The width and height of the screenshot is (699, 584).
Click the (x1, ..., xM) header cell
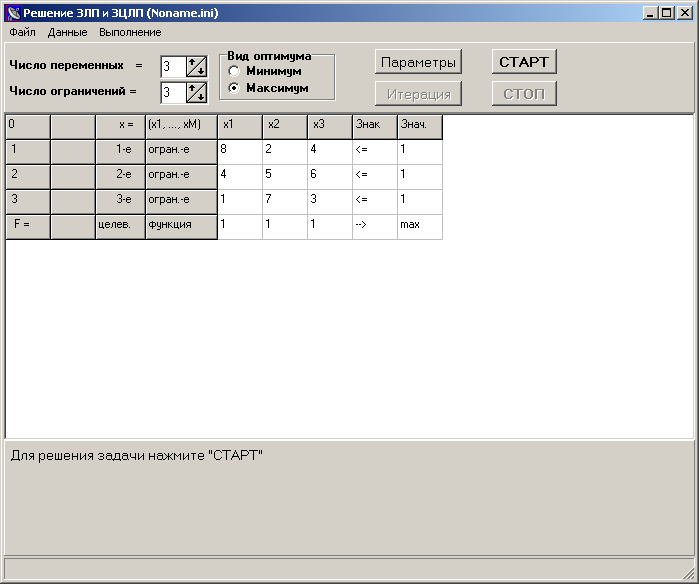click(181, 127)
